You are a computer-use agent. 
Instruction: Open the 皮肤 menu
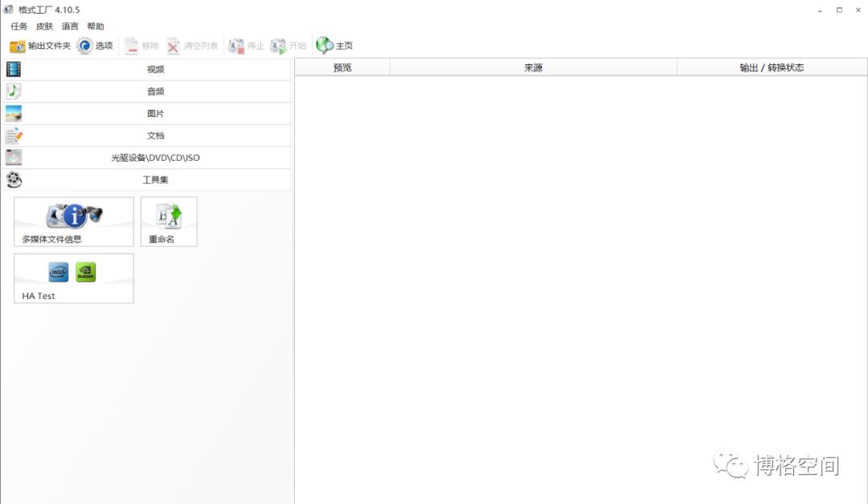click(x=44, y=26)
